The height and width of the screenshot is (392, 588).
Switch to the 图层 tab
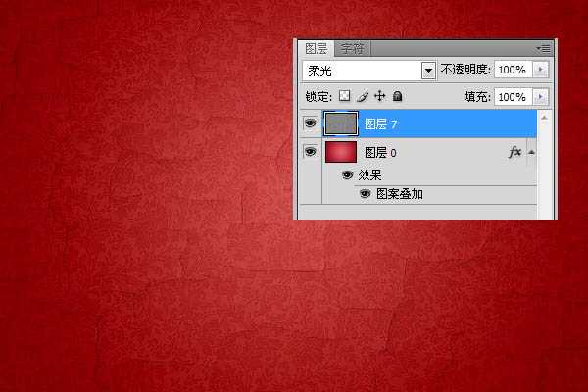coord(316,47)
